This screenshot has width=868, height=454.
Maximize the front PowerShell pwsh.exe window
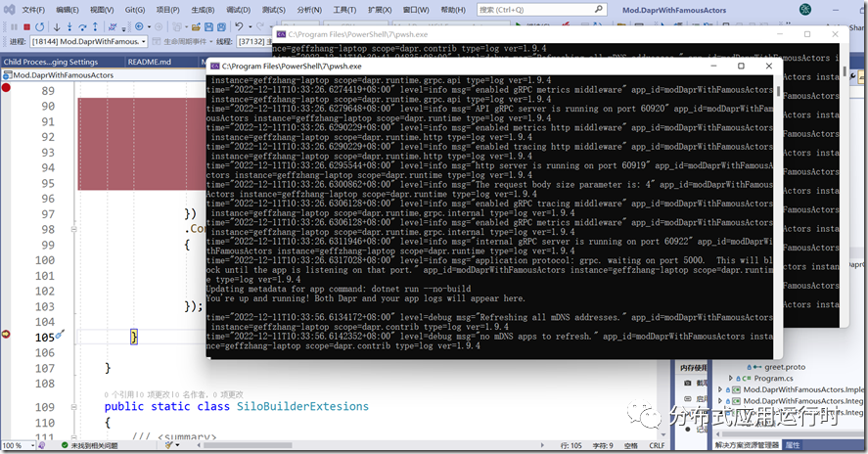pyautogui.click(x=741, y=66)
